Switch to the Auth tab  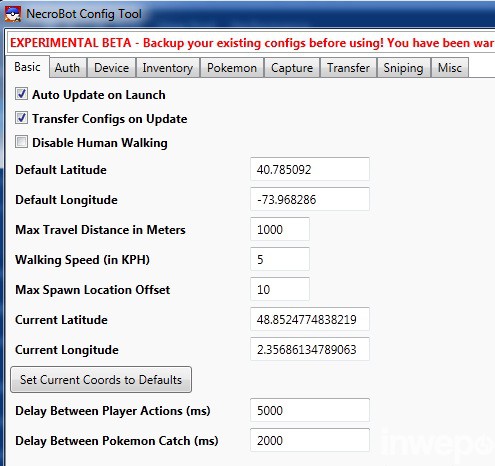pos(67,68)
